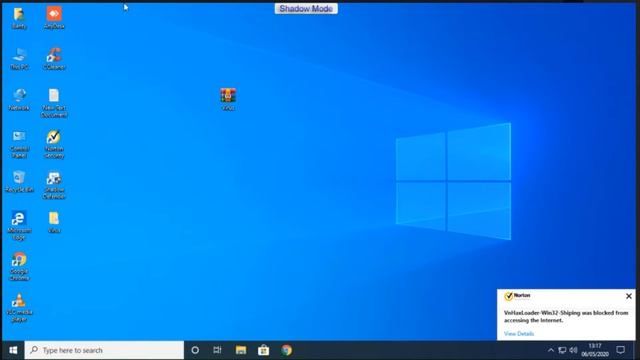This screenshot has height=360, width=640.
Task: Select the VLC media player shortcut
Action: pyautogui.click(x=19, y=307)
